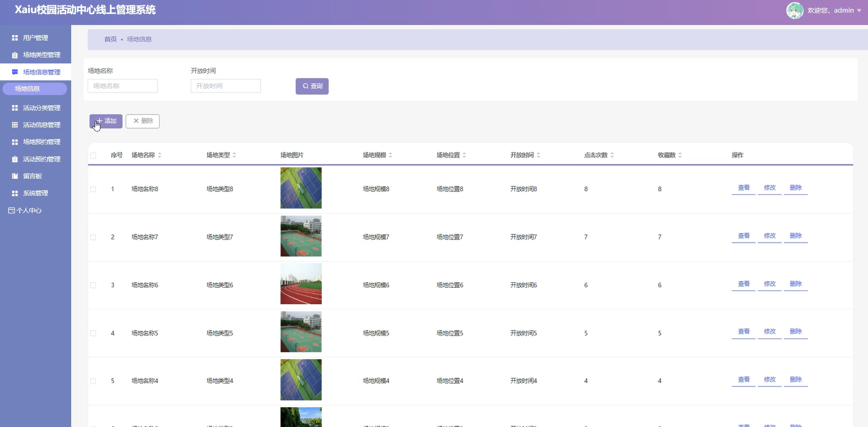Open 场地类型管理 menu
Screen dimensions: 868x427
click(35, 55)
